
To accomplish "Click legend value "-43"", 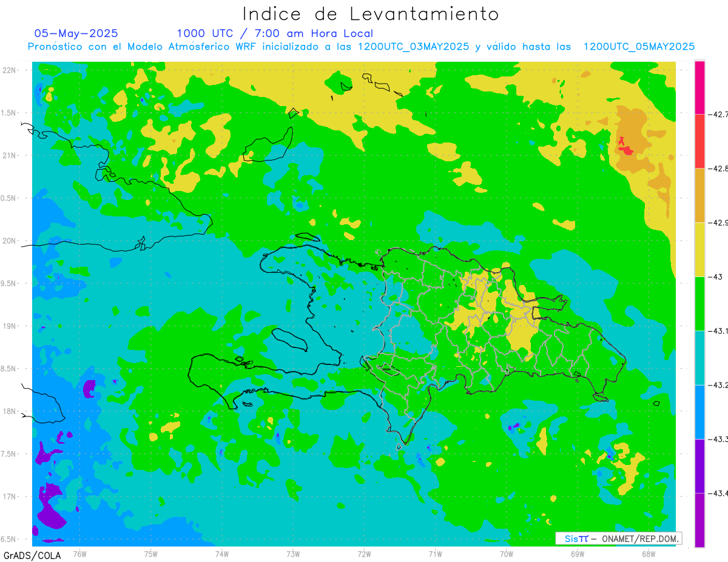I will coord(715,276).
